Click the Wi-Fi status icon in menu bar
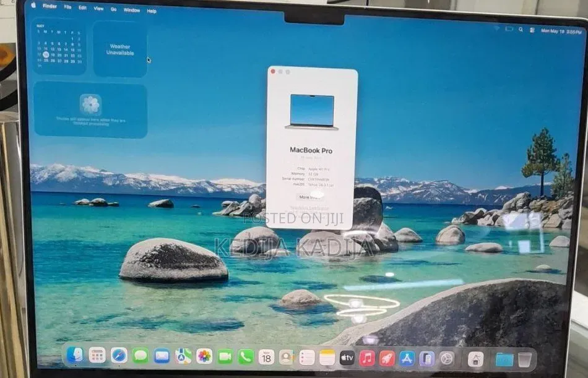 click(x=496, y=28)
